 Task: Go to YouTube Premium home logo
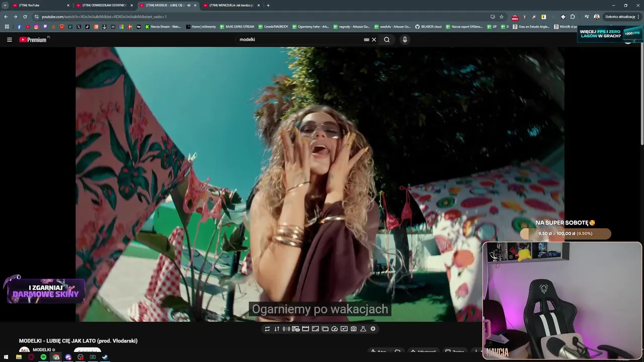[33, 39]
